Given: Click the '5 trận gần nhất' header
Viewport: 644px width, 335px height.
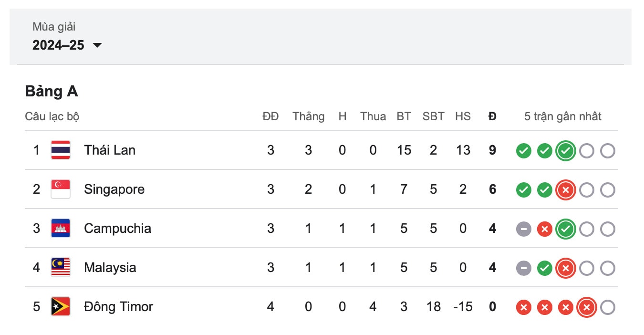Looking at the screenshot, I should coord(563,116).
